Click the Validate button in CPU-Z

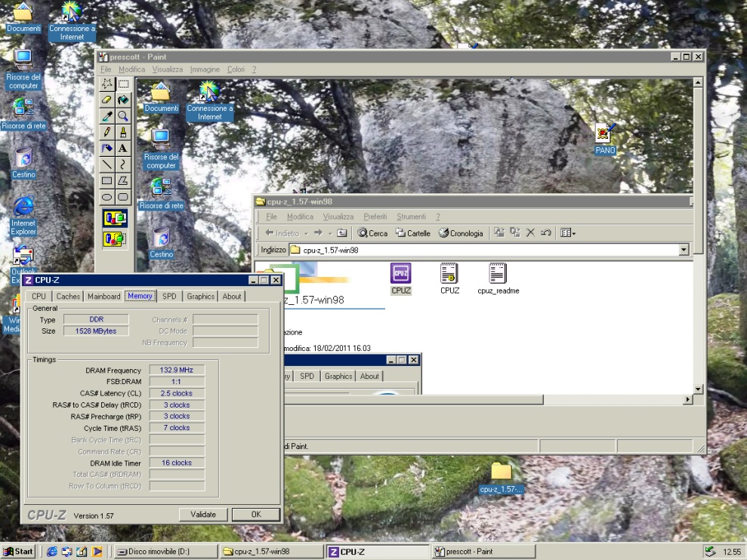[x=203, y=514]
